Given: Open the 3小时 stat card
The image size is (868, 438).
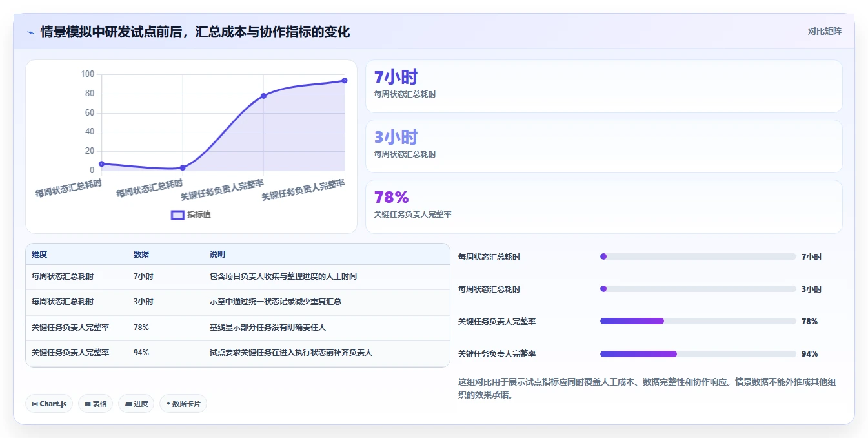Looking at the screenshot, I should (604, 147).
